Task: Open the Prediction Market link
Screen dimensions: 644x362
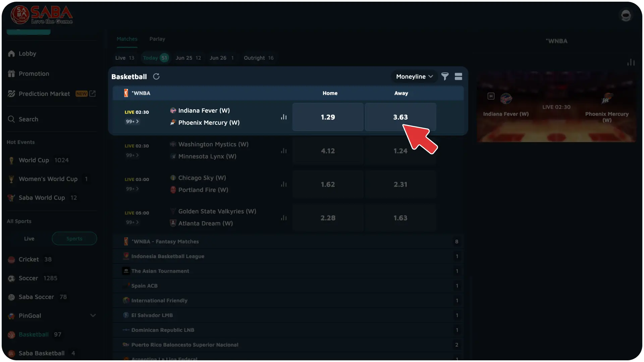Action: (44, 94)
